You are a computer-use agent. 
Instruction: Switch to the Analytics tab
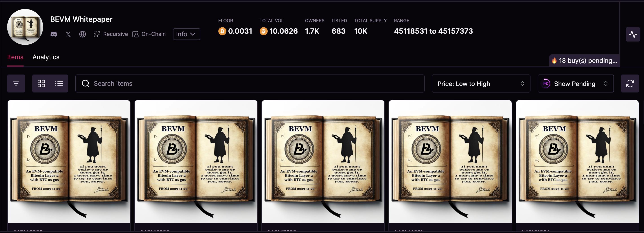46,57
